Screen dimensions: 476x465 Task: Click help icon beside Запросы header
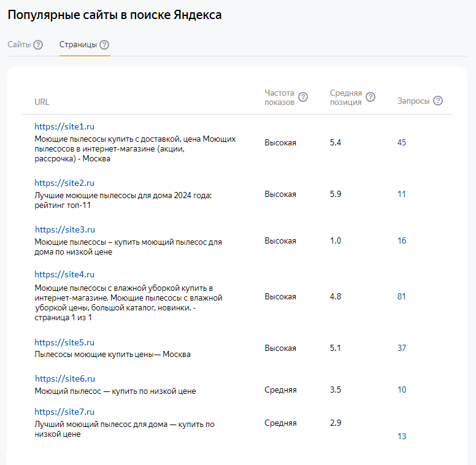tap(438, 101)
